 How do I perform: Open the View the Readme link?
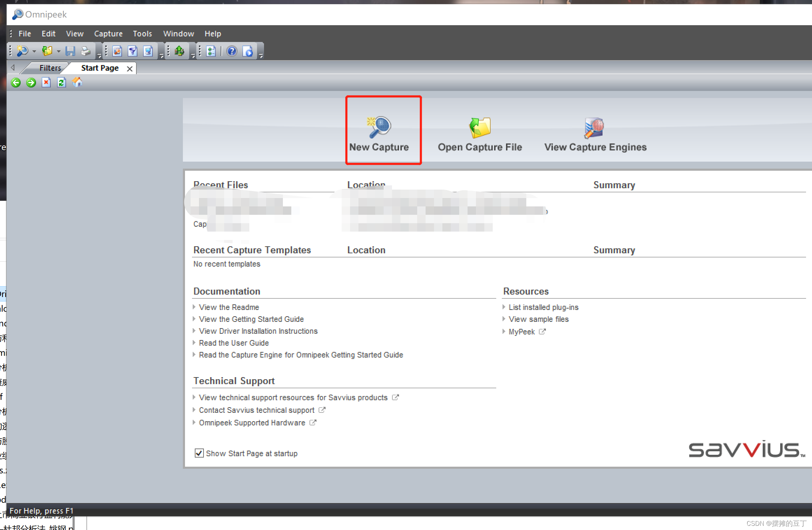(x=229, y=307)
